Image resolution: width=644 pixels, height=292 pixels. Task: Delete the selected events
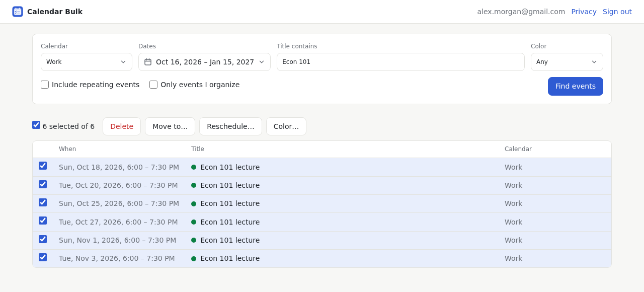122,126
